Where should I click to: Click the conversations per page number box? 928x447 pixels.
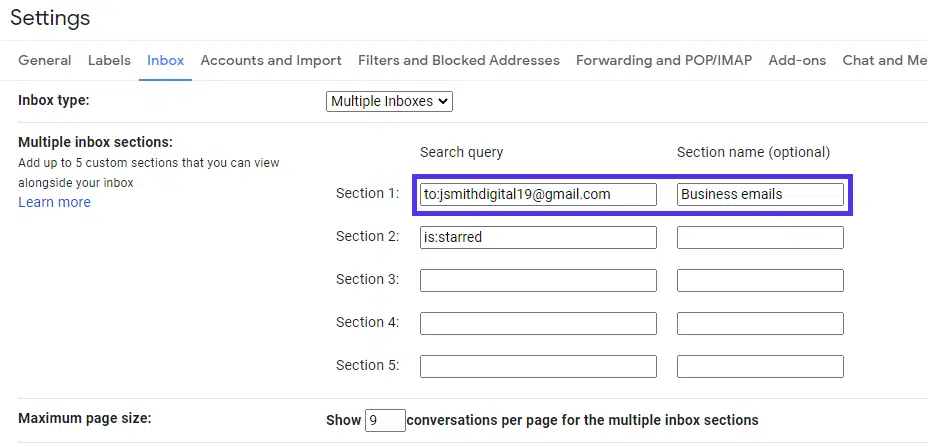[x=385, y=420]
